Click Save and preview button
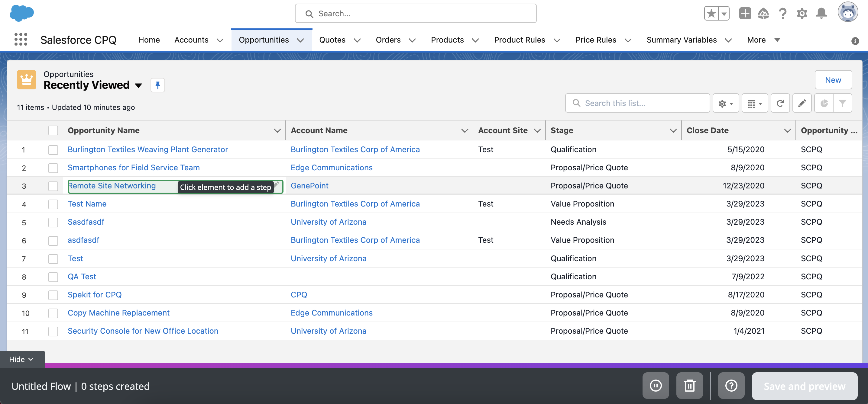 point(804,386)
